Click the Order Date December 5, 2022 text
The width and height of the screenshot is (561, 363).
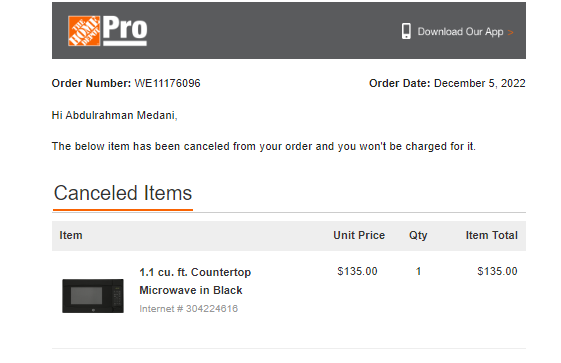[x=447, y=83]
